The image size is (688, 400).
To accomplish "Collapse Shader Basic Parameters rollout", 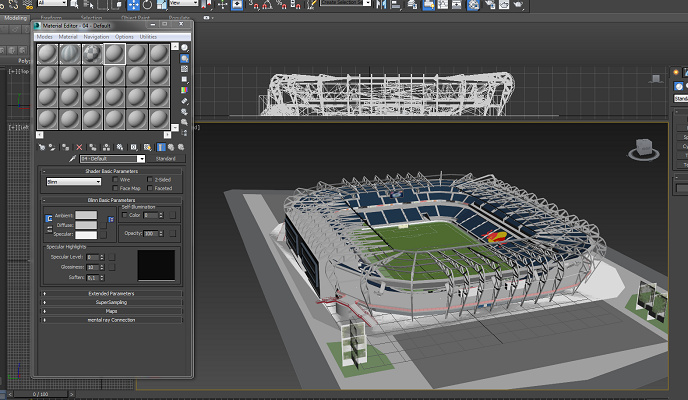I will tap(111, 171).
